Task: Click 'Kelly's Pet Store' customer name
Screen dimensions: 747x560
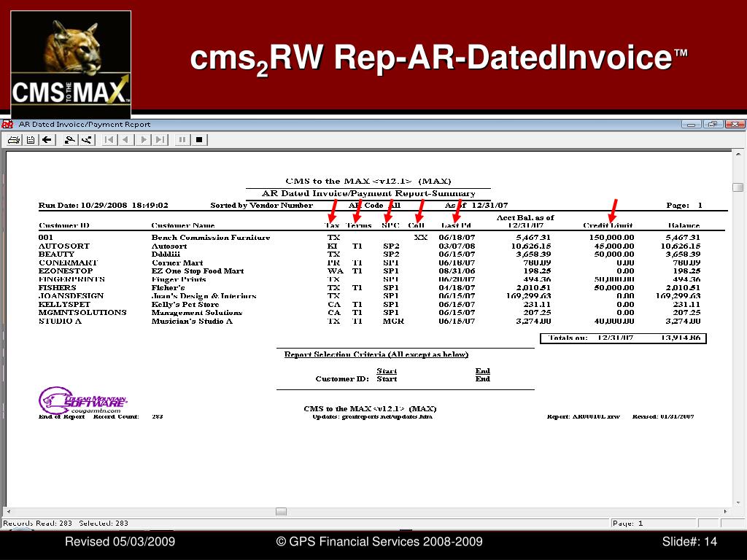Action: (185, 304)
